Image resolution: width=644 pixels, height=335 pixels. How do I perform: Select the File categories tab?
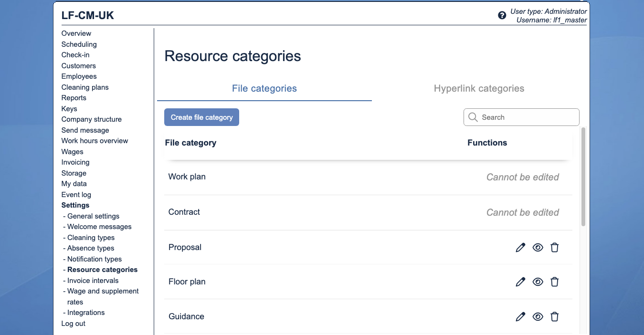[264, 89]
